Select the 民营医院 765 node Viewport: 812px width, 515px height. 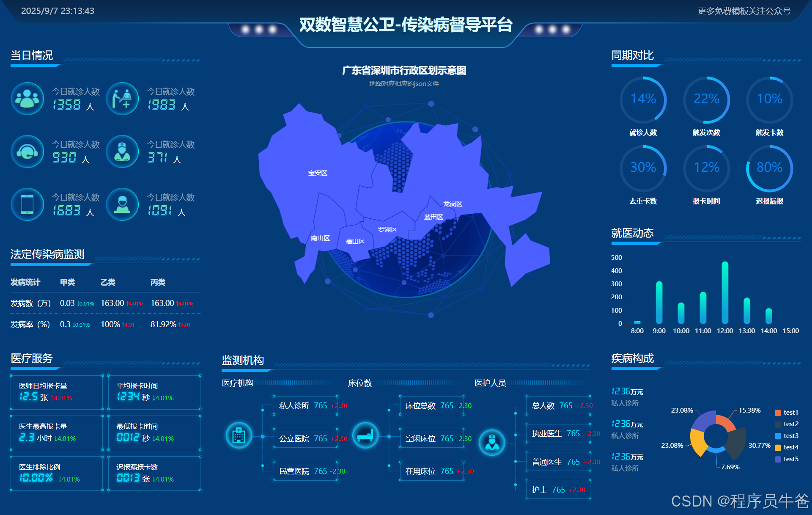tap(305, 471)
